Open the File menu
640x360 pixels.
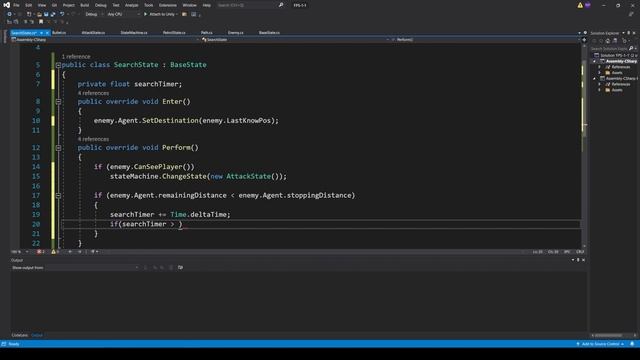point(16,5)
